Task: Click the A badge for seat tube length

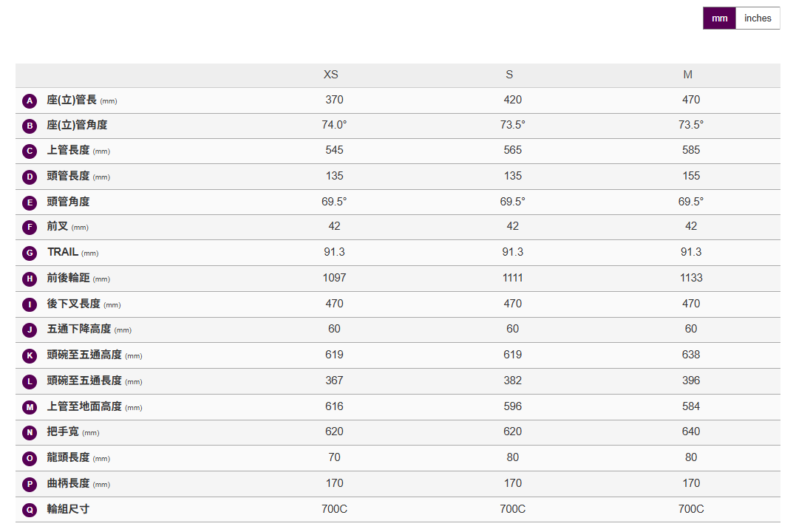Action: tap(30, 100)
